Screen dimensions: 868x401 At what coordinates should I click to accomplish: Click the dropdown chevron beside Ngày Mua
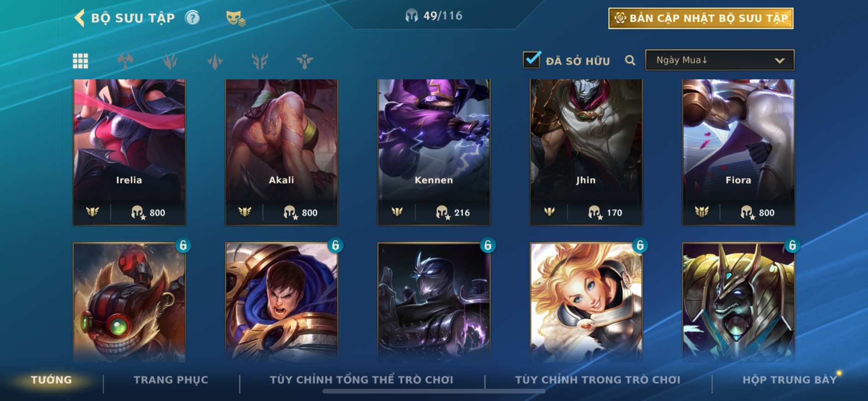pos(779,60)
